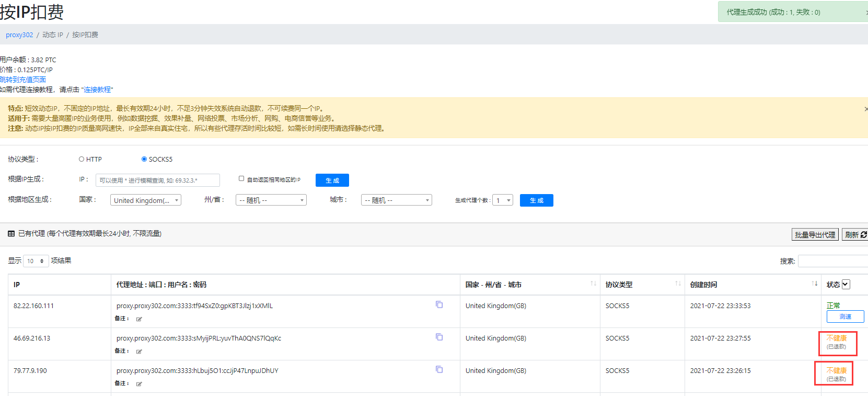Copy proxy address for IP 79.77.9.190
The width and height of the screenshot is (868, 396).
pyautogui.click(x=439, y=369)
